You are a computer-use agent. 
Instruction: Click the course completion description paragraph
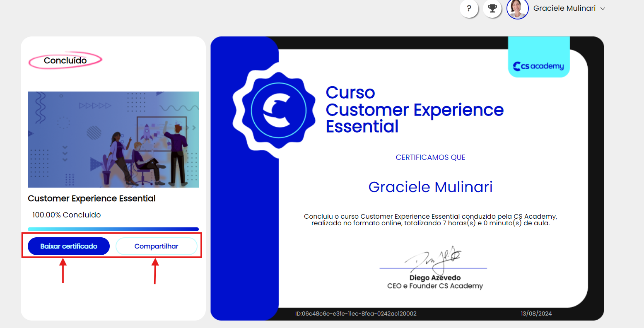pos(431,219)
